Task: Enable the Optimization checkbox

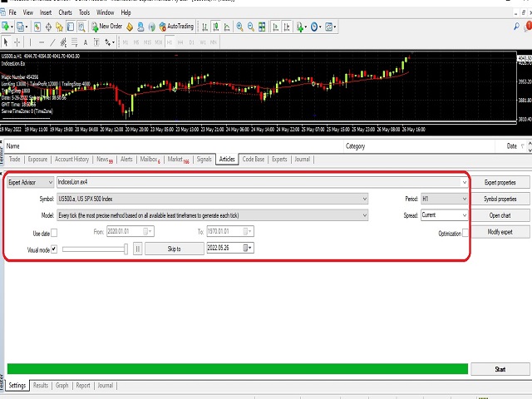Action: (465, 233)
